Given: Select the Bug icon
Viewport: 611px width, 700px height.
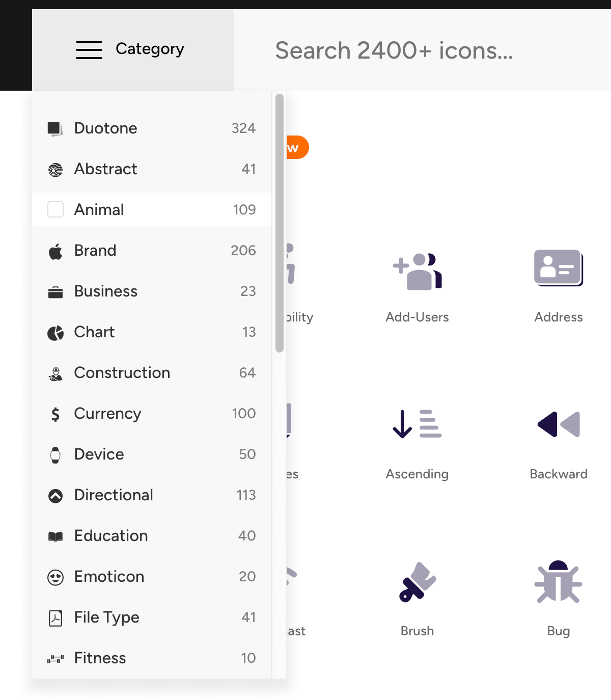Looking at the screenshot, I should point(558,582).
